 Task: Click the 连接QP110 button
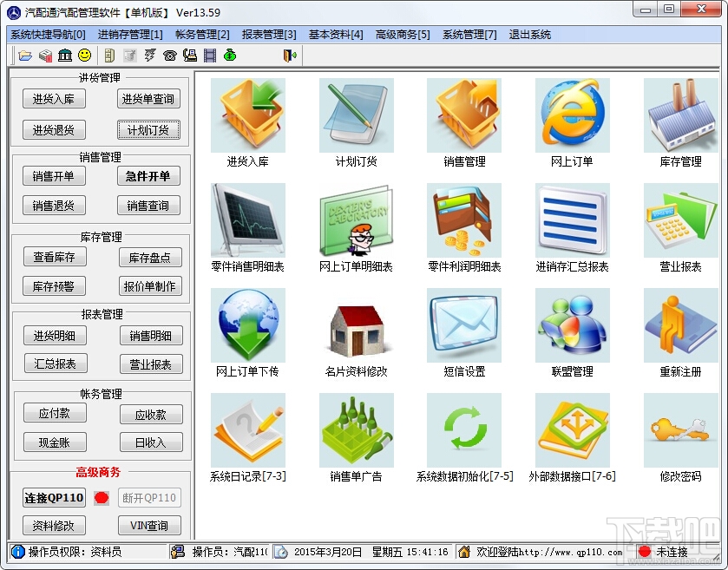54,498
